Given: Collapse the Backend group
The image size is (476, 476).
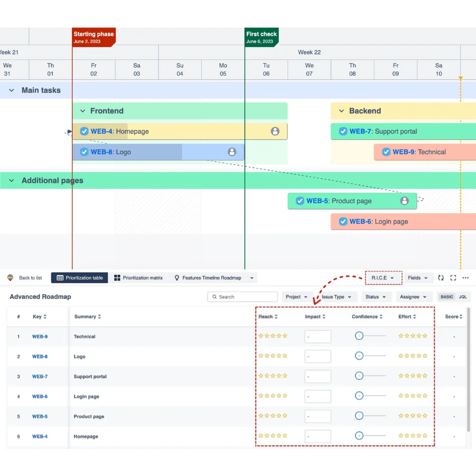Looking at the screenshot, I should tap(341, 111).
